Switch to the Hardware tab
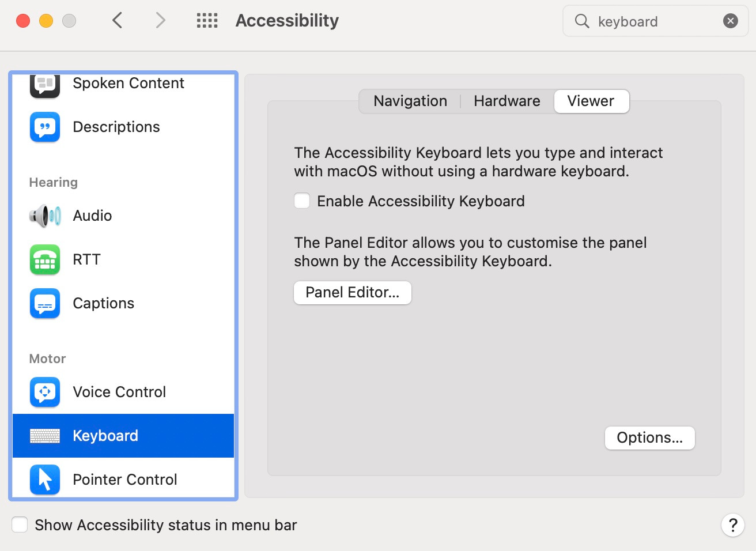The image size is (756, 551). tap(506, 101)
